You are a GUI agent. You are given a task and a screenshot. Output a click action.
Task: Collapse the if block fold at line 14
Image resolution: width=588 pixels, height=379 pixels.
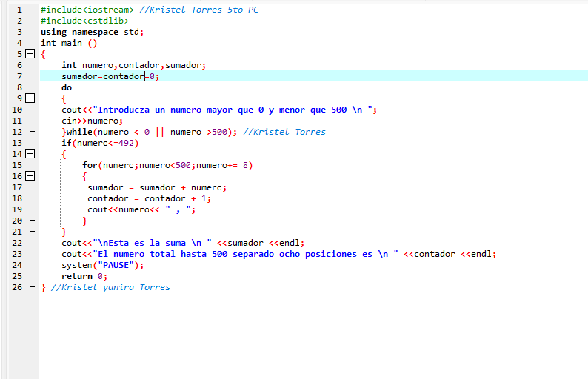pyautogui.click(x=30, y=154)
